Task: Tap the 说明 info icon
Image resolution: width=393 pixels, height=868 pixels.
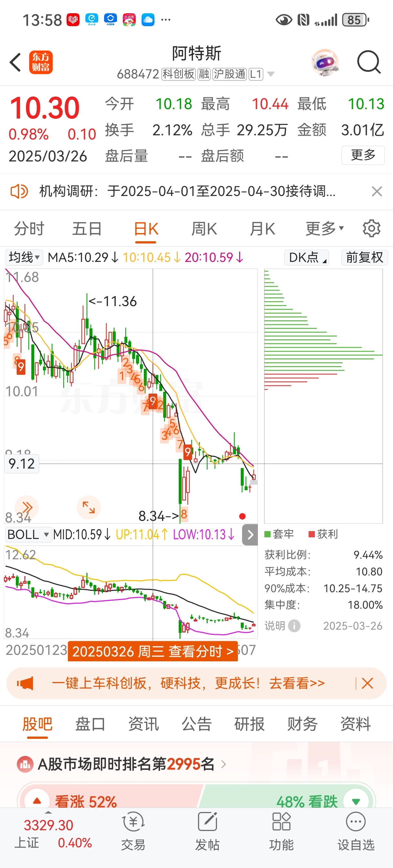Action: click(294, 626)
